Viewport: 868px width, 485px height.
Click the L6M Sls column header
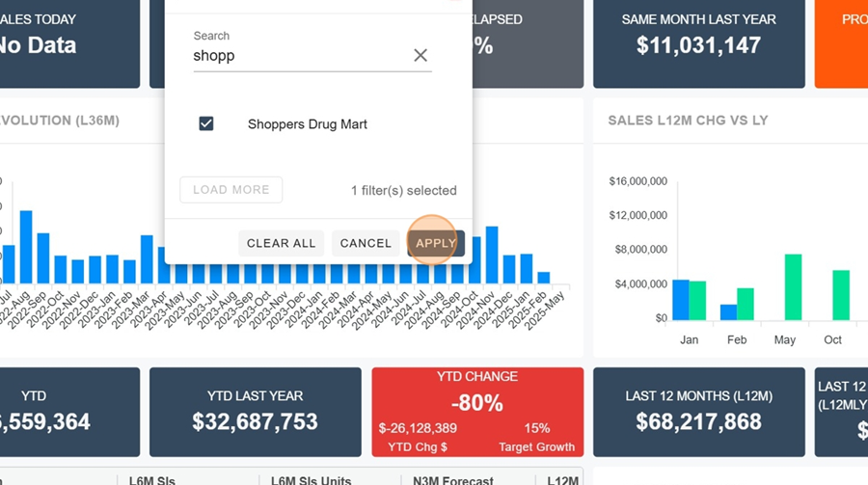(x=151, y=480)
